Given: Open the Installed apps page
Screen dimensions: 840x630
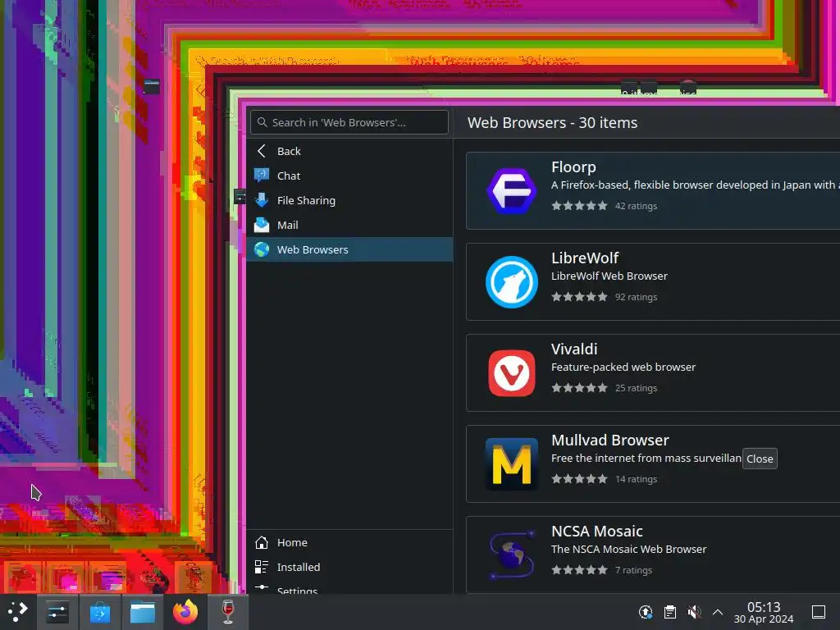Looking at the screenshot, I should click(x=349, y=568).
